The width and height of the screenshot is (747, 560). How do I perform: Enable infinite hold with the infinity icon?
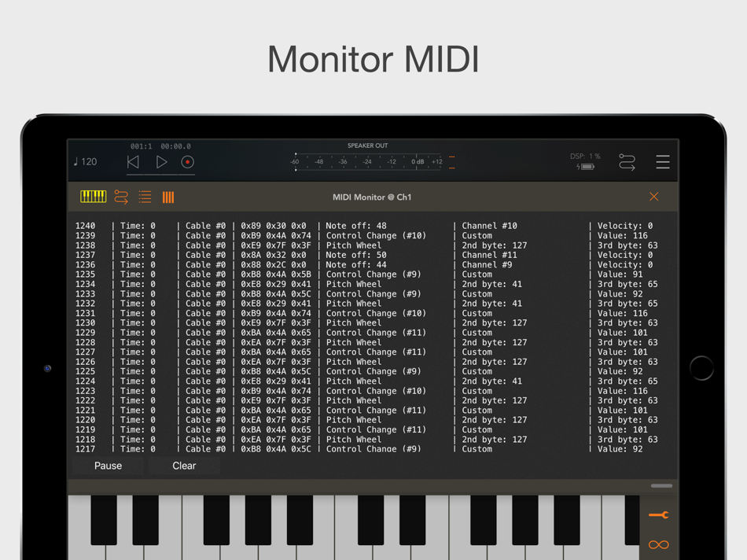(658, 544)
